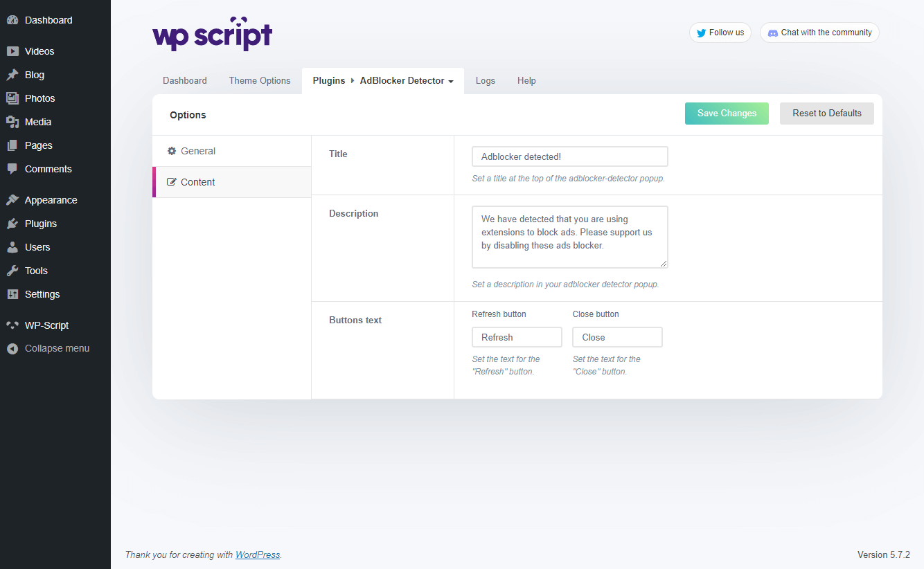The height and width of the screenshot is (569, 924).
Task: Click the Blog pushpin icon
Action: [12, 75]
